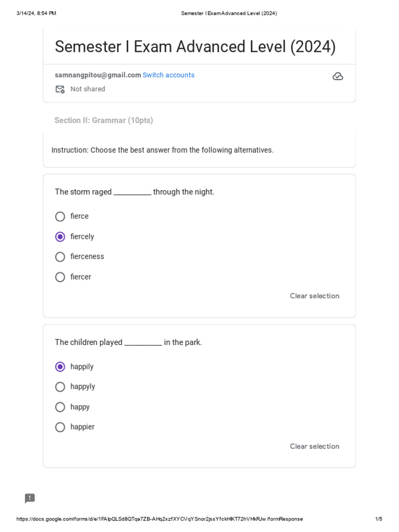The image size is (399, 532).
Task: Clear selection for the storm question
Action: tap(314, 296)
